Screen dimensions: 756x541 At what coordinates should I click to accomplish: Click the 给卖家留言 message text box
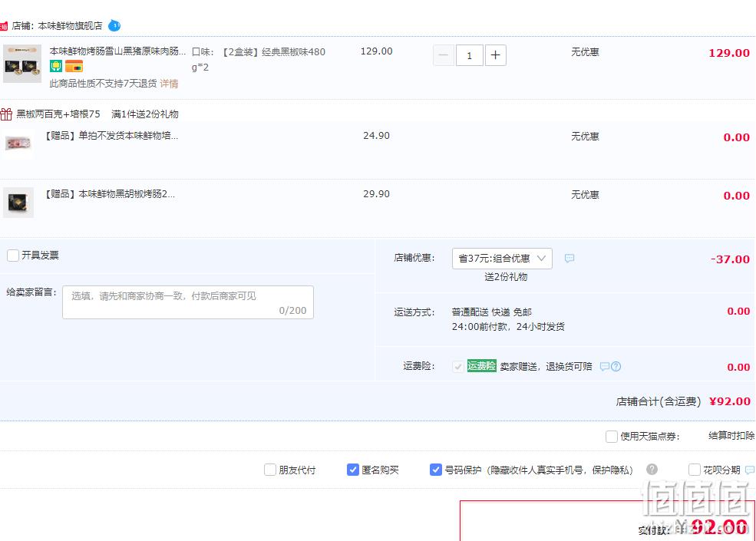(x=188, y=302)
